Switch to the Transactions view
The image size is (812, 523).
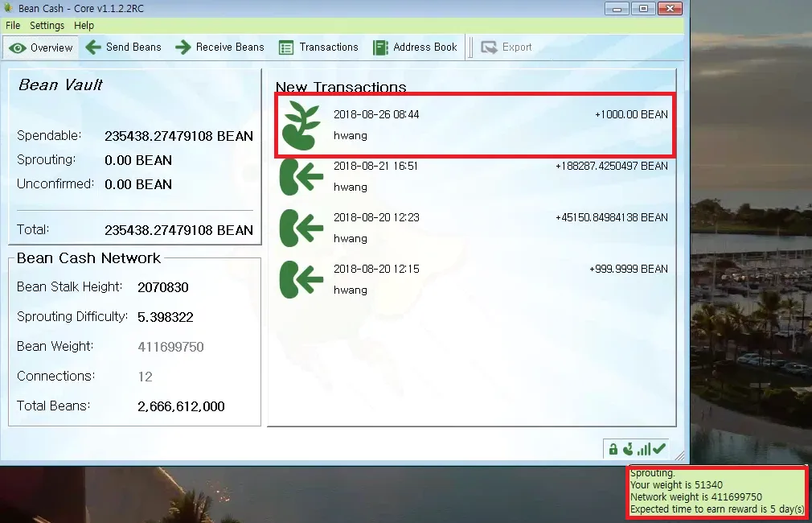click(318, 47)
